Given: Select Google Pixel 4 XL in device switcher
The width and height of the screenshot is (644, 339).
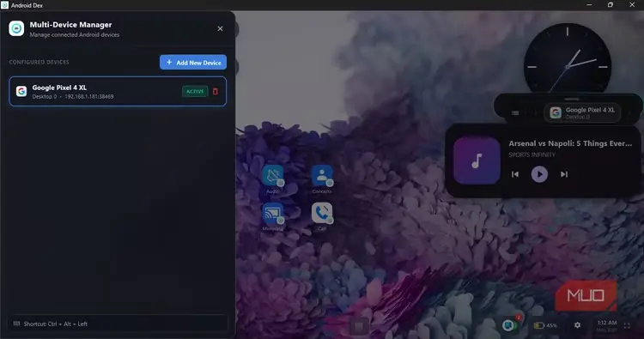Looking at the screenshot, I should [x=582, y=113].
